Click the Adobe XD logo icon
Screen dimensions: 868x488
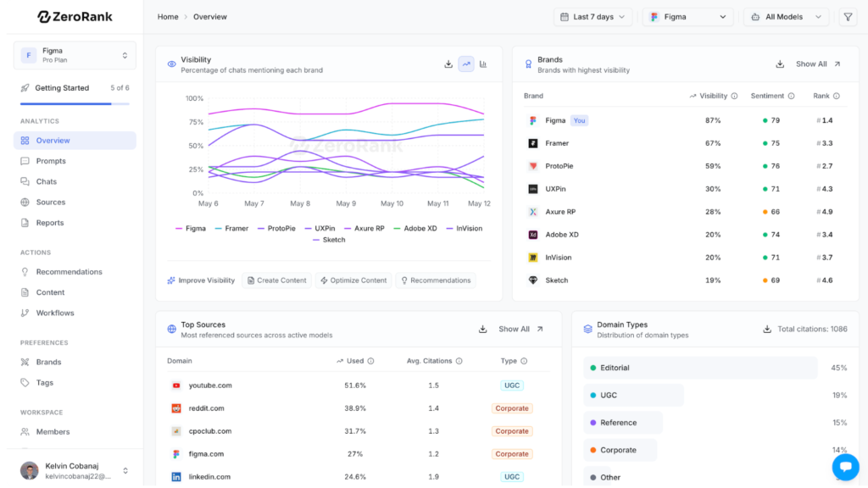533,235
